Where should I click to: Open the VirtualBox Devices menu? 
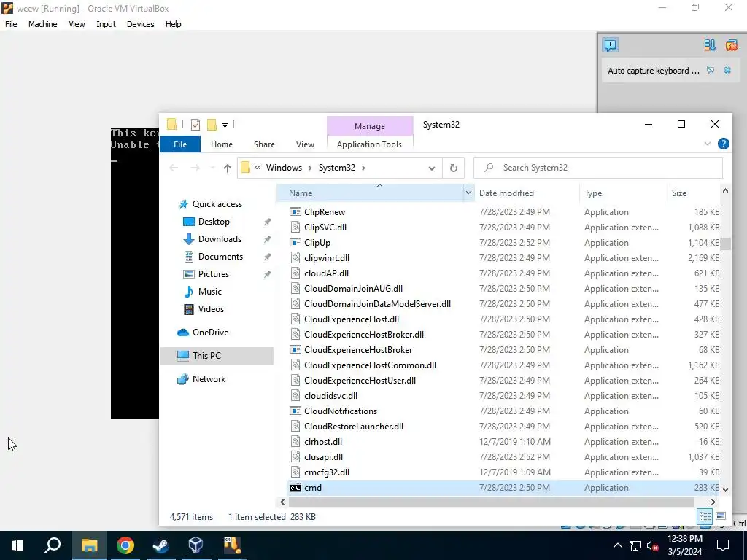140,24
